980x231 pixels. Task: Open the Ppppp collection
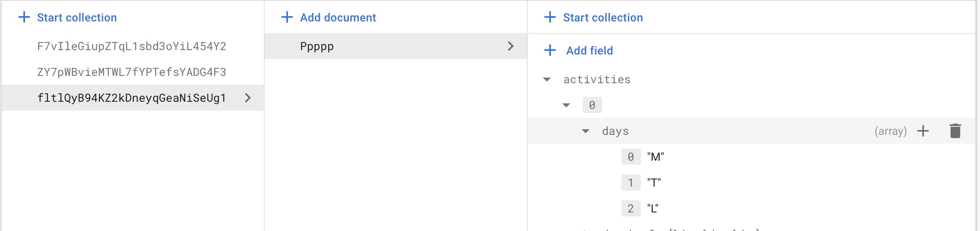[x=317, y=46]
